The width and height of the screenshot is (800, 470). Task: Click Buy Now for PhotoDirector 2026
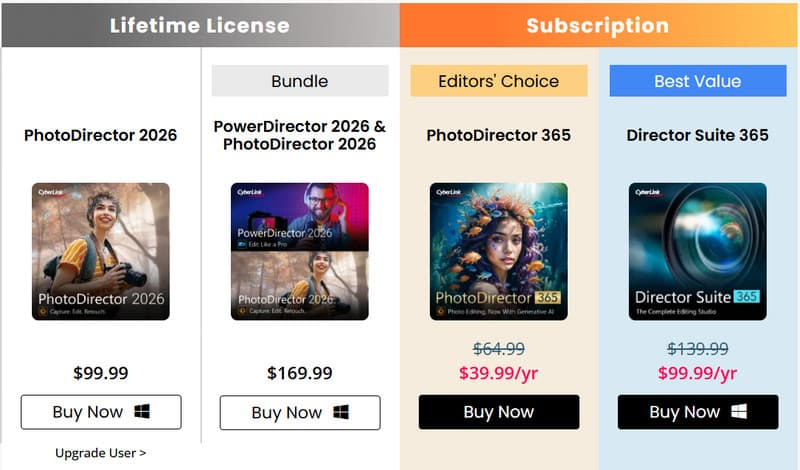[x=100, y=412]
